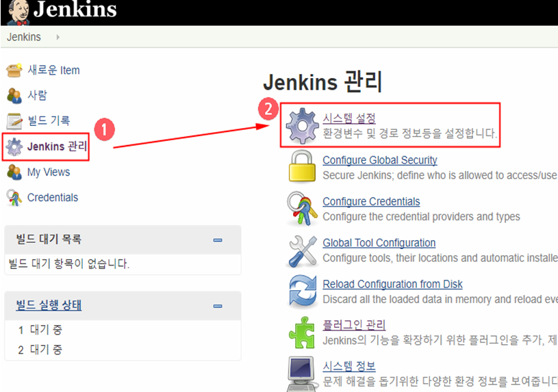Click the Configure tools, their locations description

(440, 258)
